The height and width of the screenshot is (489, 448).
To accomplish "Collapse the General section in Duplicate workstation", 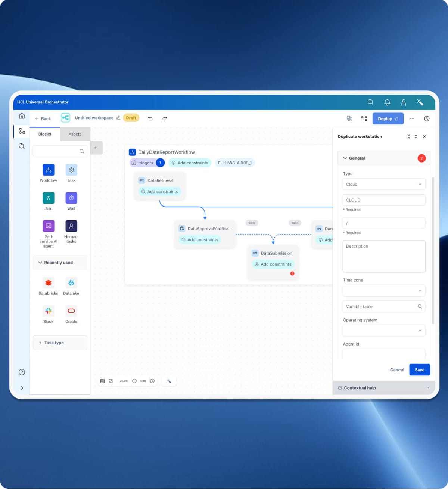I will 345,158.
